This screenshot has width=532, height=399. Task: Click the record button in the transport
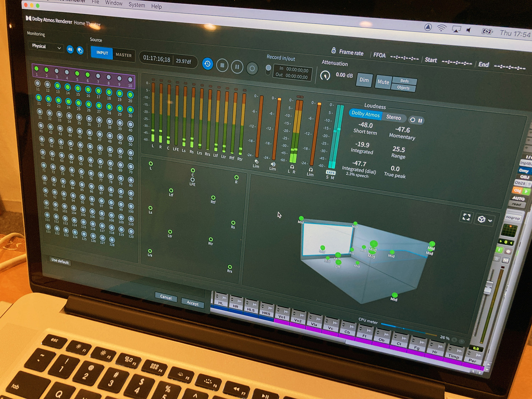coord(252,68)
